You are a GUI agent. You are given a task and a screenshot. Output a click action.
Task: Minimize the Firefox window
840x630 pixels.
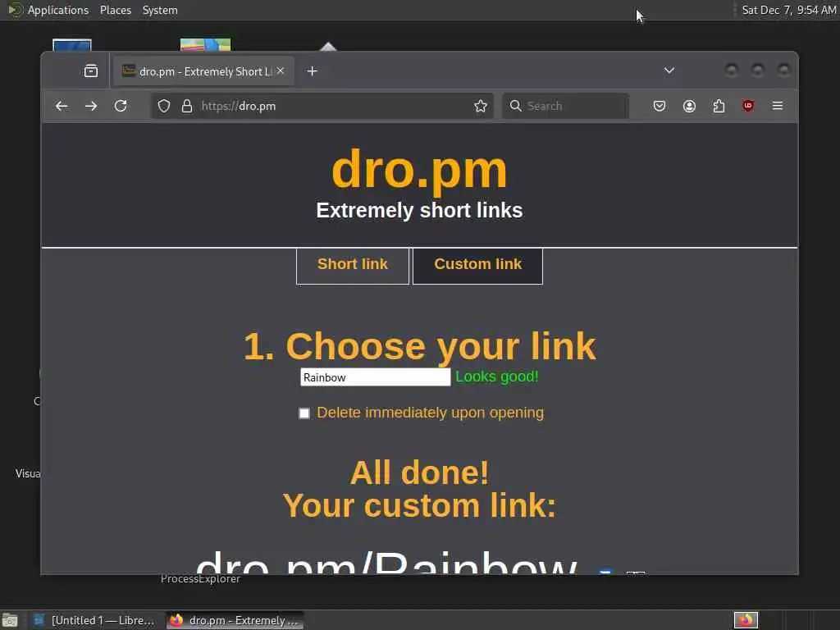[x=731, y=71]
